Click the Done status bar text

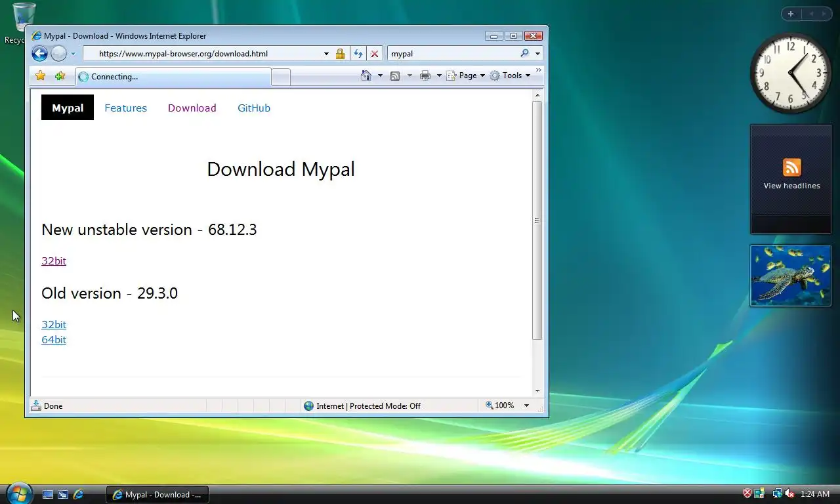point(53,406)
